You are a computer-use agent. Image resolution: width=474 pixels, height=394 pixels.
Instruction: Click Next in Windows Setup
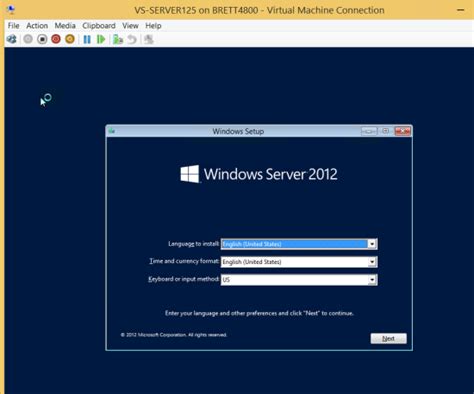(x=388, y=338)
